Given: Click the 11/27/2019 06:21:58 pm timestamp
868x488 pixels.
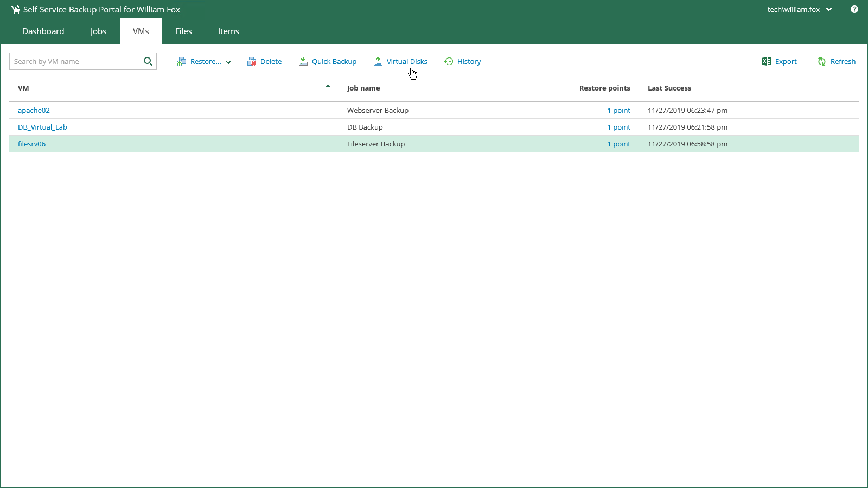Looking at the screenshot, I should [687, 127].
